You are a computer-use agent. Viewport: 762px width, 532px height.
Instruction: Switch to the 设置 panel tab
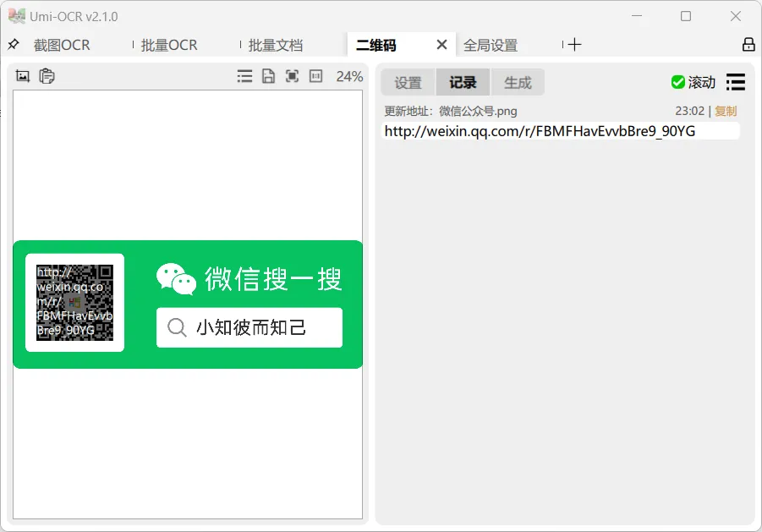point(408,82)
